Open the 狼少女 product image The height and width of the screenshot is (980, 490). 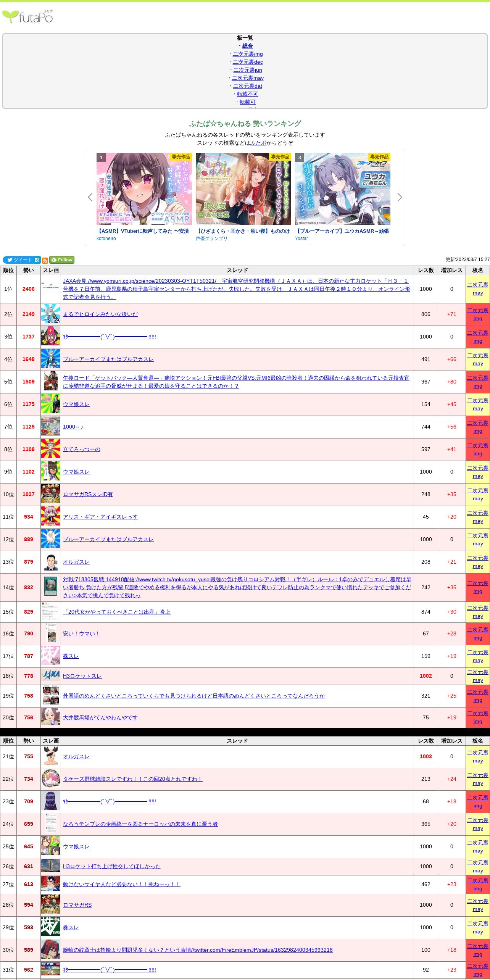point(243,189)
